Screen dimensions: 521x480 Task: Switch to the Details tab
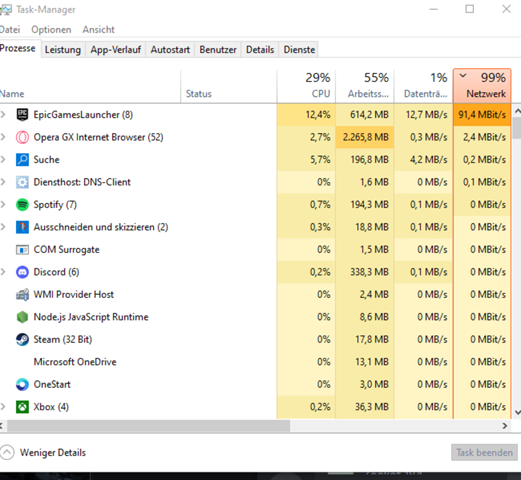coord(260,50)
